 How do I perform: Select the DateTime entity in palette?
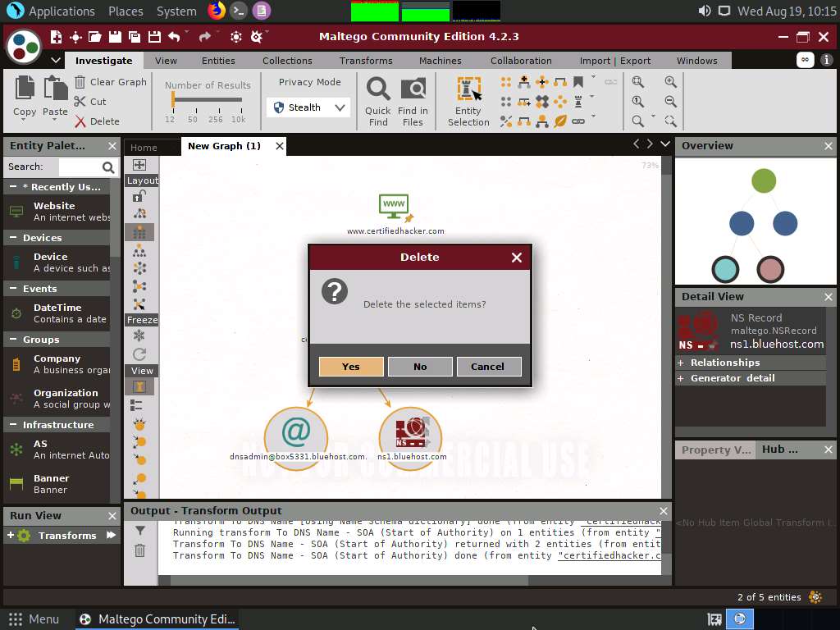tap(57, 313)
